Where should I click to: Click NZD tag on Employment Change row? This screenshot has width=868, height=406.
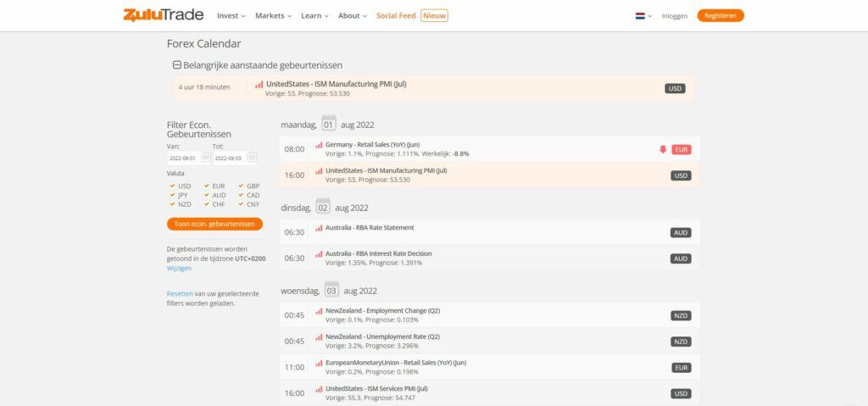click(681, 315)
